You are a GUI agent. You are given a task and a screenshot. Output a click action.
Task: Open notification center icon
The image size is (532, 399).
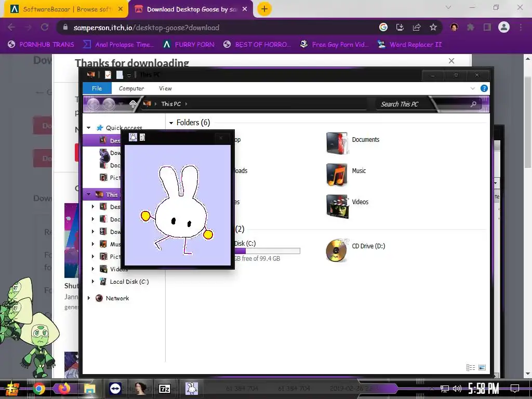tap(515, 389)
